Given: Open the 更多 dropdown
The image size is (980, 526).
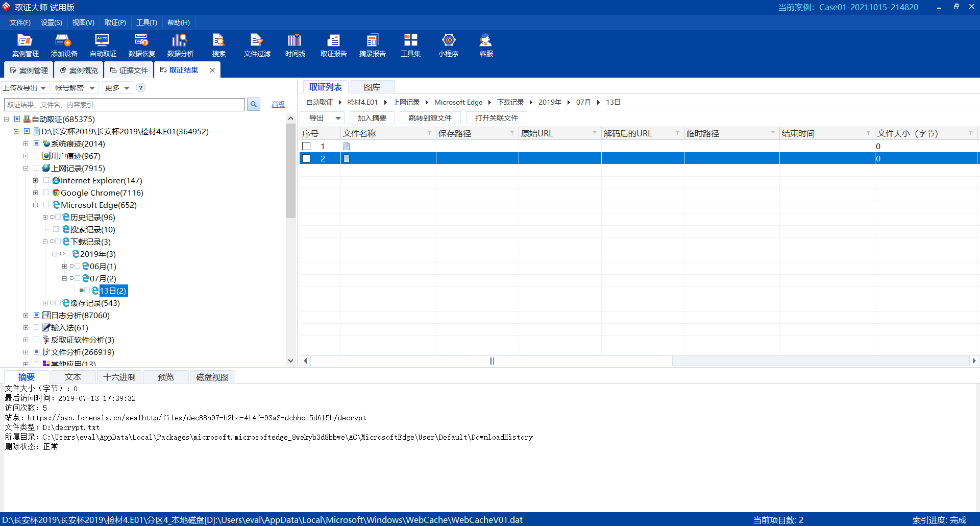Looking at the screenshot, I should point(117,88).
